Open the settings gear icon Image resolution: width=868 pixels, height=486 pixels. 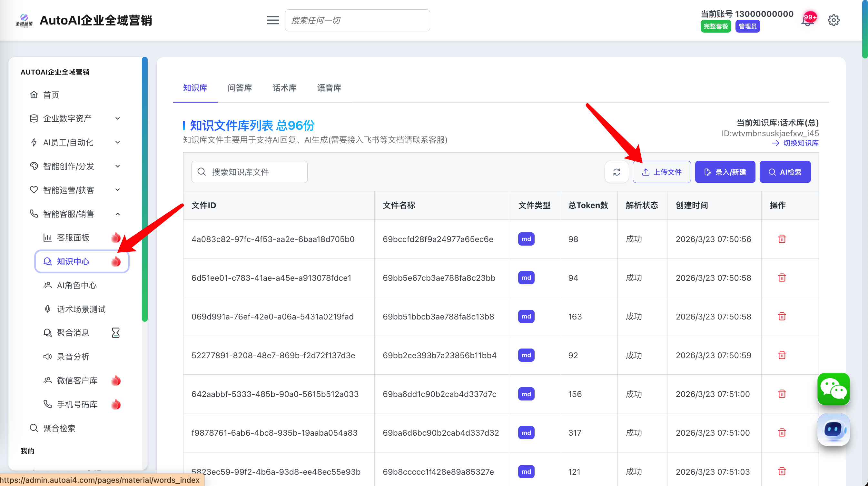pos(833,20)
